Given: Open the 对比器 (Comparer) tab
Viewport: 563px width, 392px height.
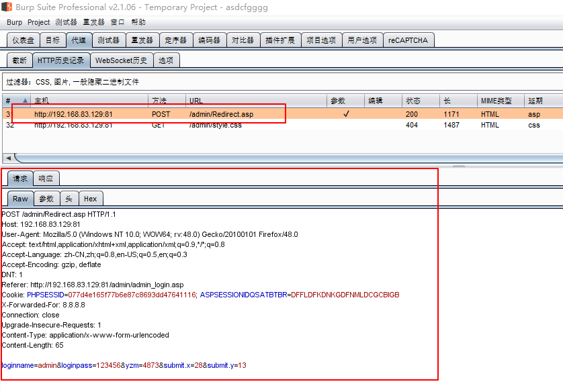Looking at the screenshot, I should (243, 40).
